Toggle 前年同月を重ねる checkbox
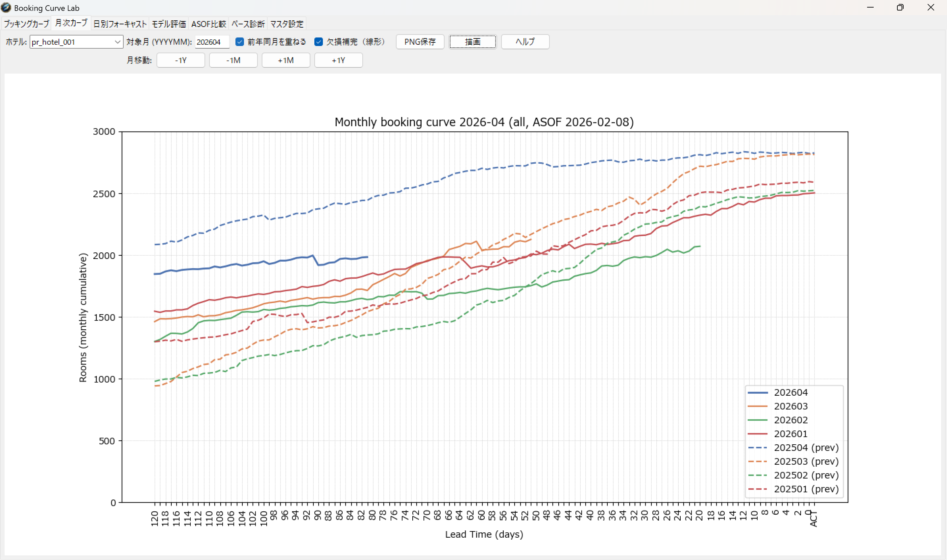Viewport: 947px width, 560px height. (x=240, y=42)
